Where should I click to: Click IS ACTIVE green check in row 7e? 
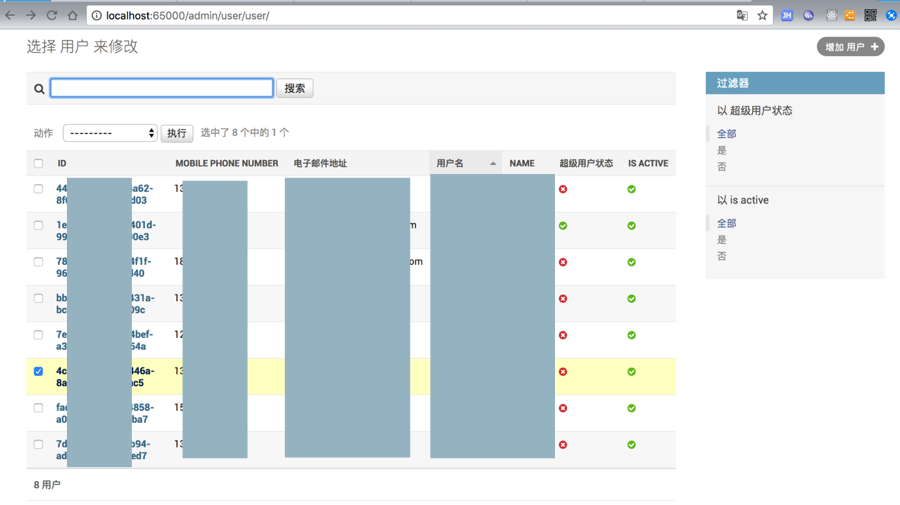click(631, 335)
